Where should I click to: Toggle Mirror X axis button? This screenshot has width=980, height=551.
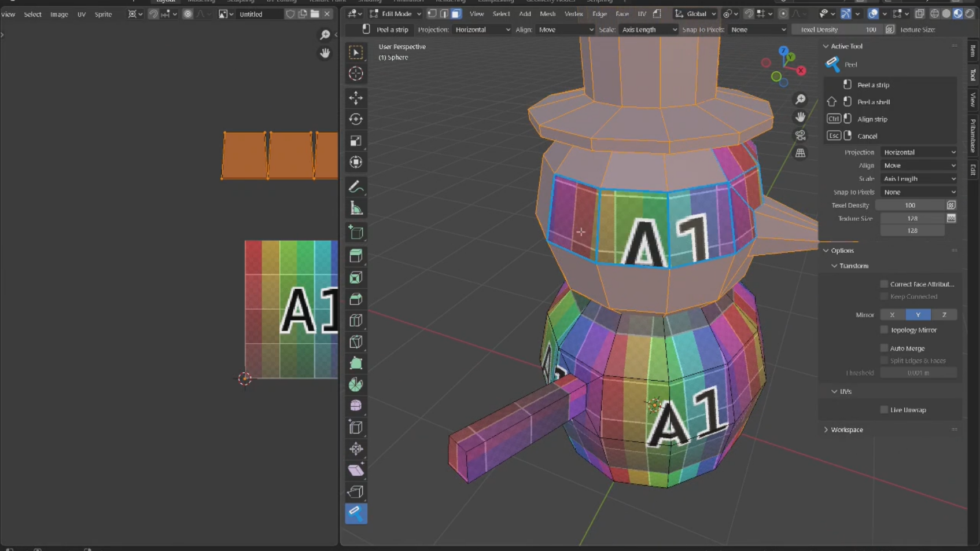(x=892, y=315)
